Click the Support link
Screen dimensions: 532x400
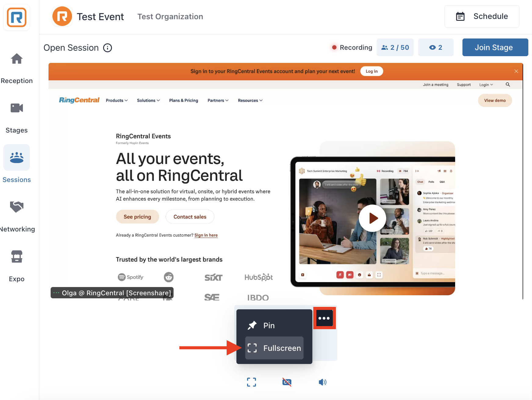(464, 85)
